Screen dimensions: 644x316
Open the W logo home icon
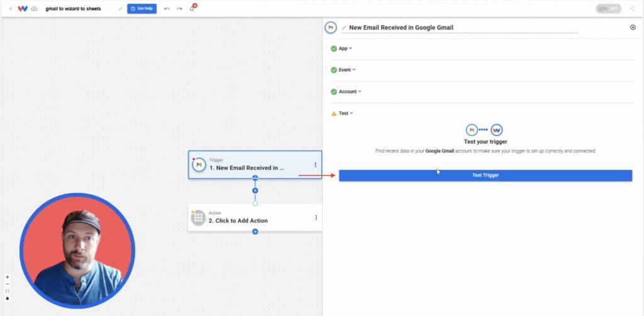point(23,9)
